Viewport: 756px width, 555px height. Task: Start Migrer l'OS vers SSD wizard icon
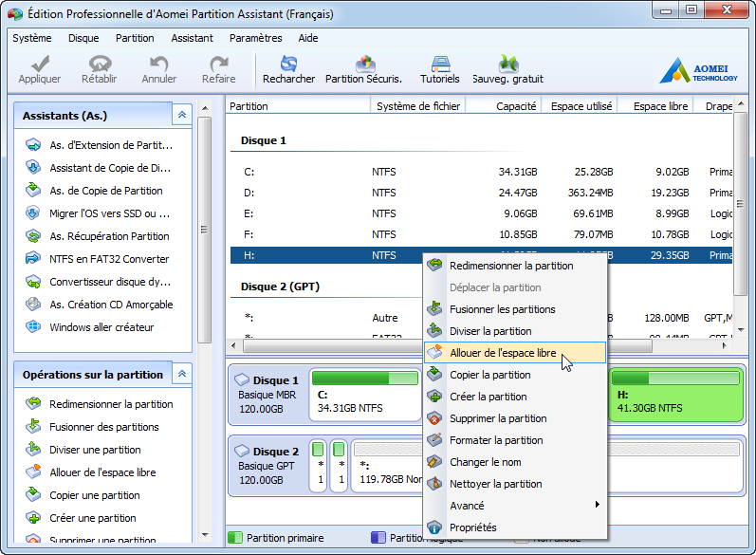[33, 213]
